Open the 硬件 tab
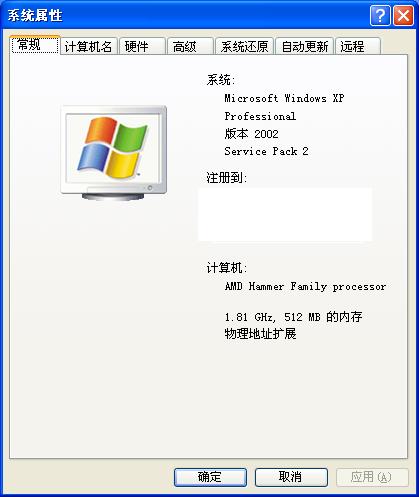419x497 pixels. coord(142,46)
